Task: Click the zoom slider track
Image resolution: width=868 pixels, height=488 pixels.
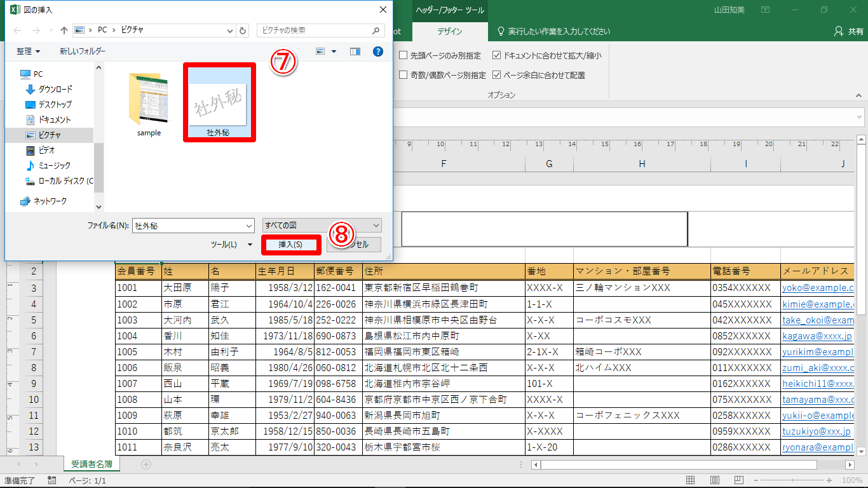Action: (793, 480)
